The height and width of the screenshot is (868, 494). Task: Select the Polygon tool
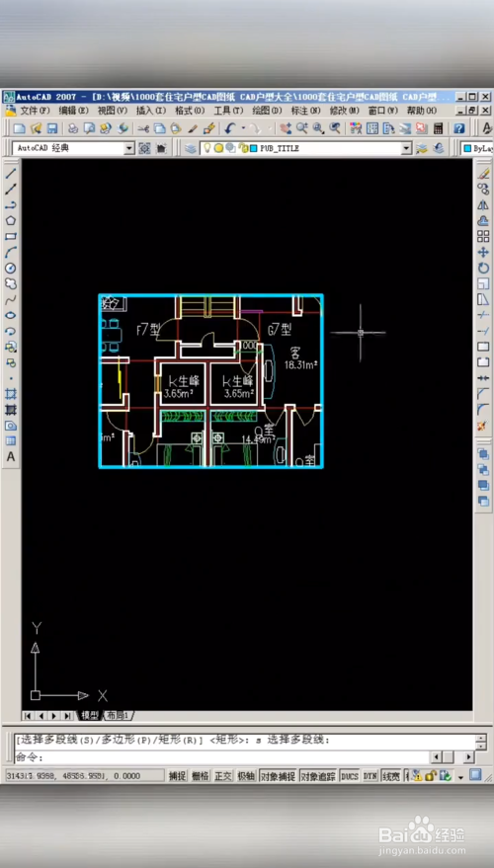(11, 221)
